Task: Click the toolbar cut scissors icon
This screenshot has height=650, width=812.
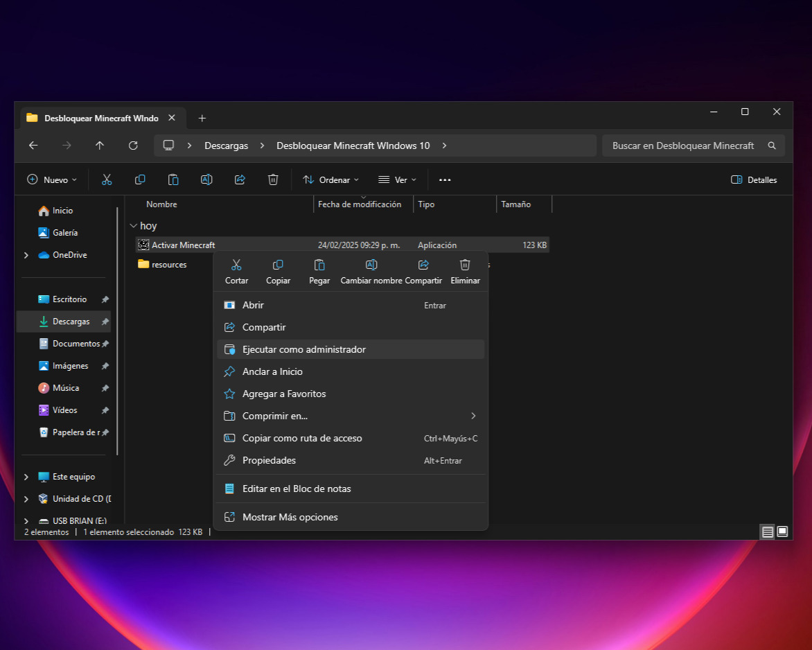Action: pos(107,179)
